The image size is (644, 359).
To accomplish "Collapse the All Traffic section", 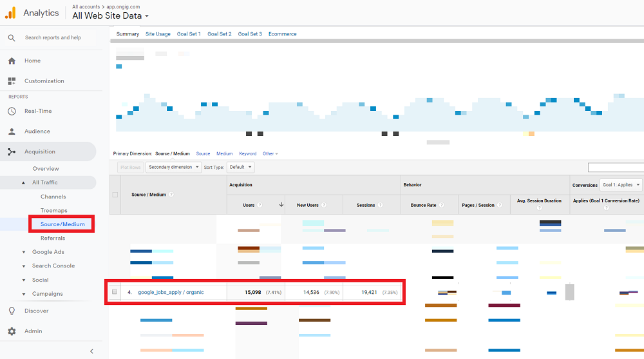I will point(23,182).
